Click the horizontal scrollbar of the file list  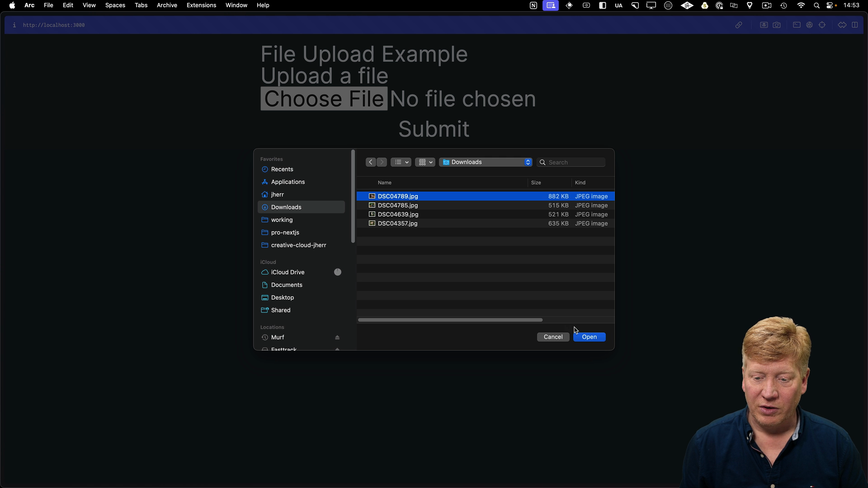[x=450, y=320]
